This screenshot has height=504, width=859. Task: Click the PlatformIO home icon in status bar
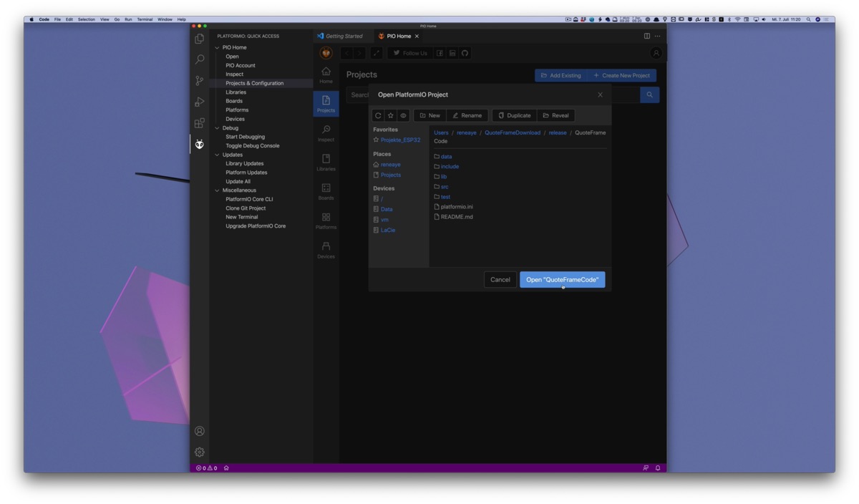pyautogui.click(x=226, y=468)
